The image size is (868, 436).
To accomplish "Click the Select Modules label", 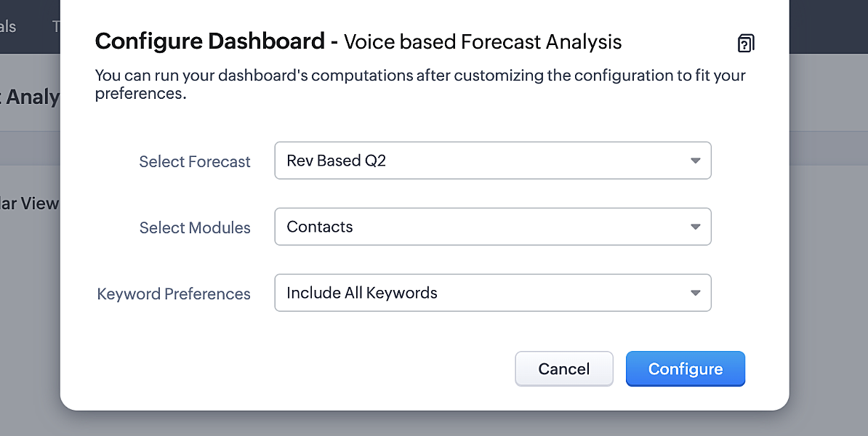I will [195, 227].
